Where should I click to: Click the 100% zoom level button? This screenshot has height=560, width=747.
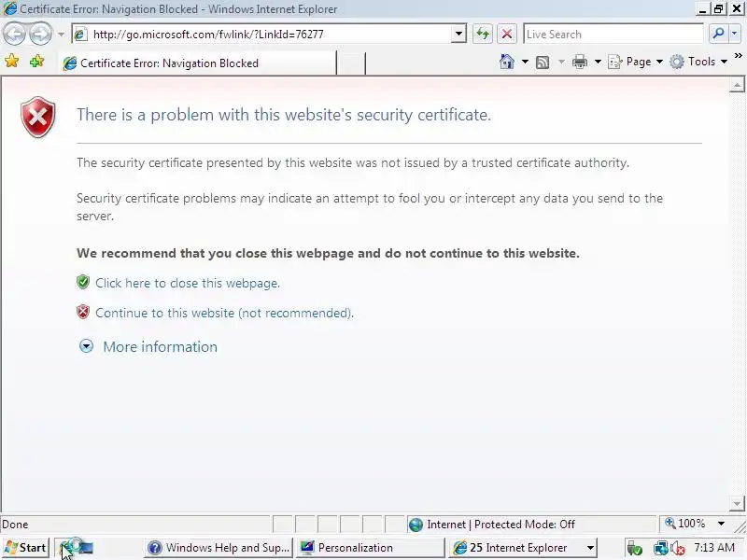tap(685, 524)
